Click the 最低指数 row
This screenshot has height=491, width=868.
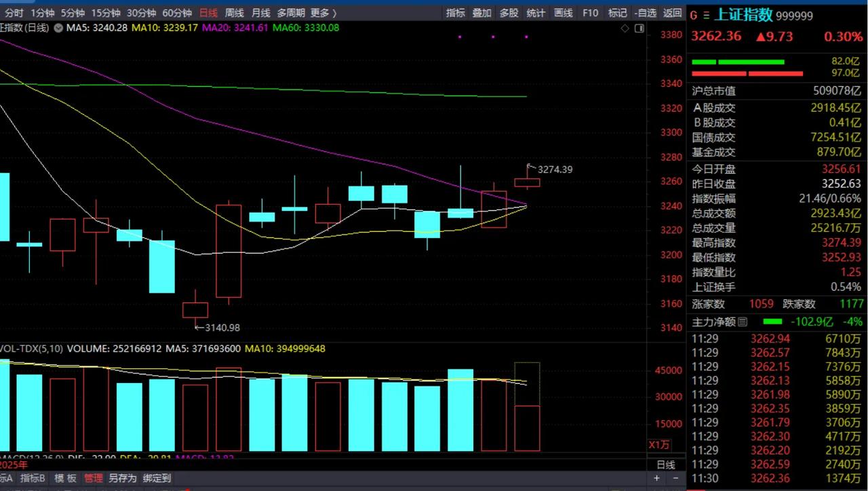(x=776, y=258)
